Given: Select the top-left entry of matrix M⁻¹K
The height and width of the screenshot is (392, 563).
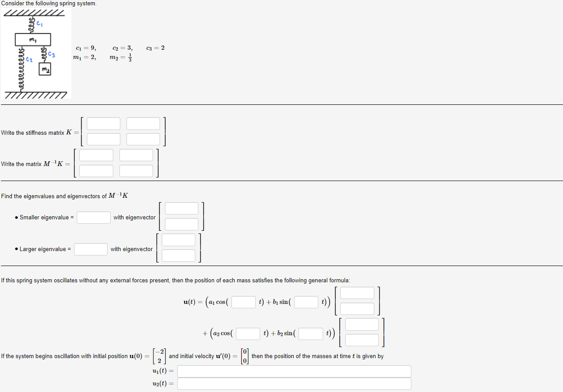Looking at the screenshot, I should point(96,155).
